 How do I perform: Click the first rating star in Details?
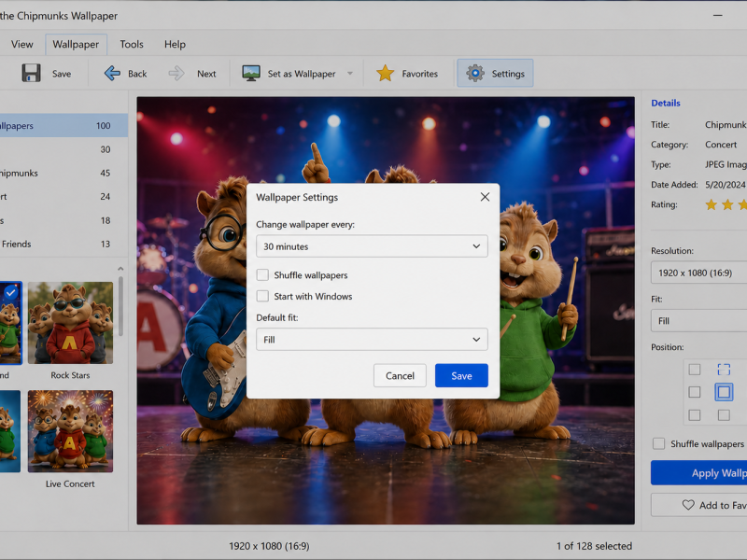712,204
